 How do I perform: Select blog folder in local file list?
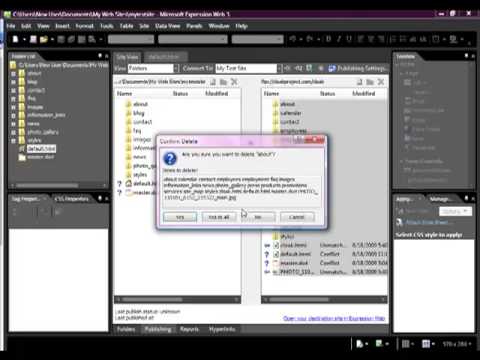point(139,113)
